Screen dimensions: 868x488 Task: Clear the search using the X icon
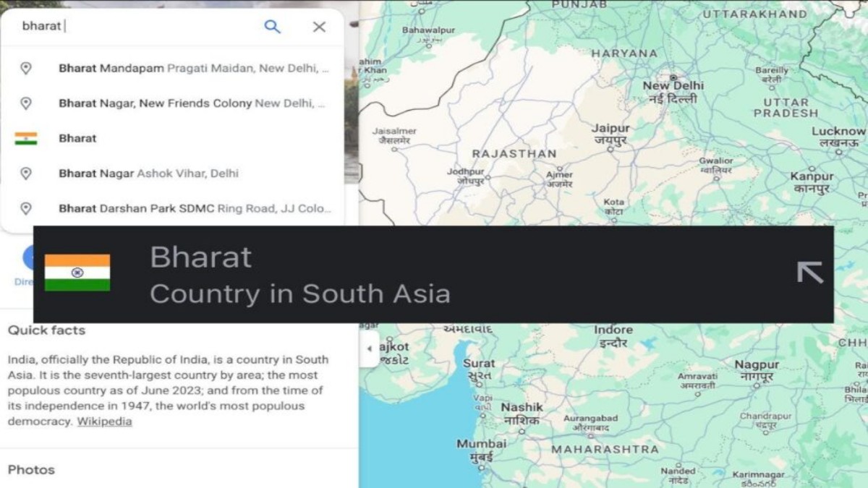click(x=319, y=26)
